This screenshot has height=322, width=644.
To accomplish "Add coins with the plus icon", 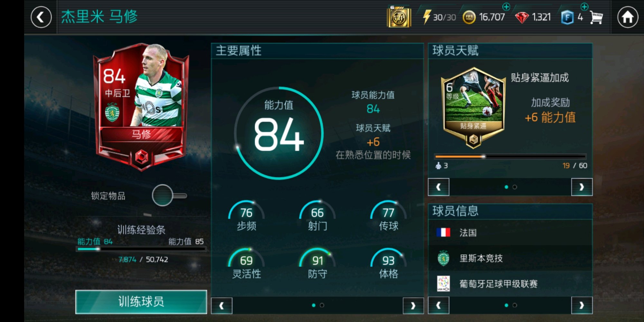I will tap(506, 6).
